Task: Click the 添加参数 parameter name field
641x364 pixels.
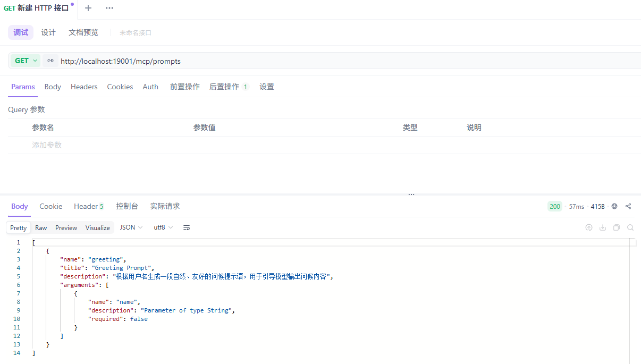Action: pyautogui.click(x=47, y=145)
